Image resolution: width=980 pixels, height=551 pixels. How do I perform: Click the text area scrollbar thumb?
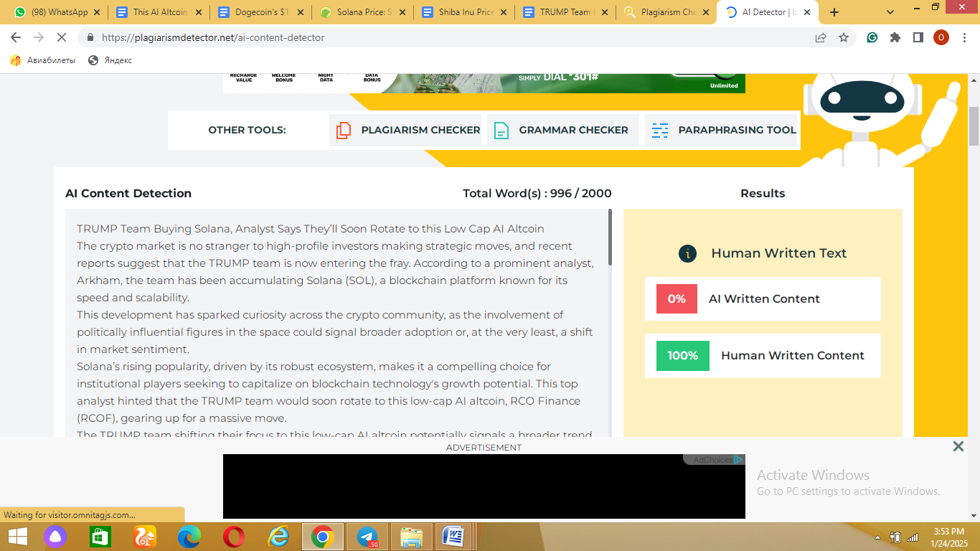611,237
